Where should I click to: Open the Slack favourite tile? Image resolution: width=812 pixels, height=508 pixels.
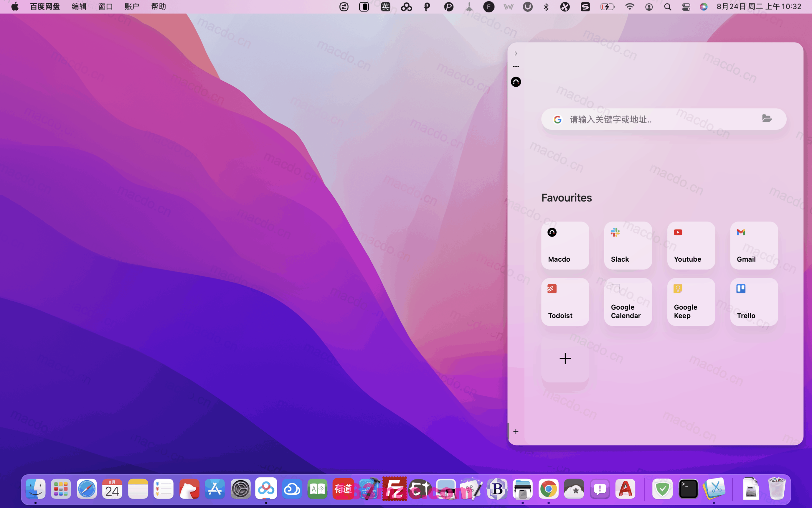pyautogui.click(x=628, y=245)
